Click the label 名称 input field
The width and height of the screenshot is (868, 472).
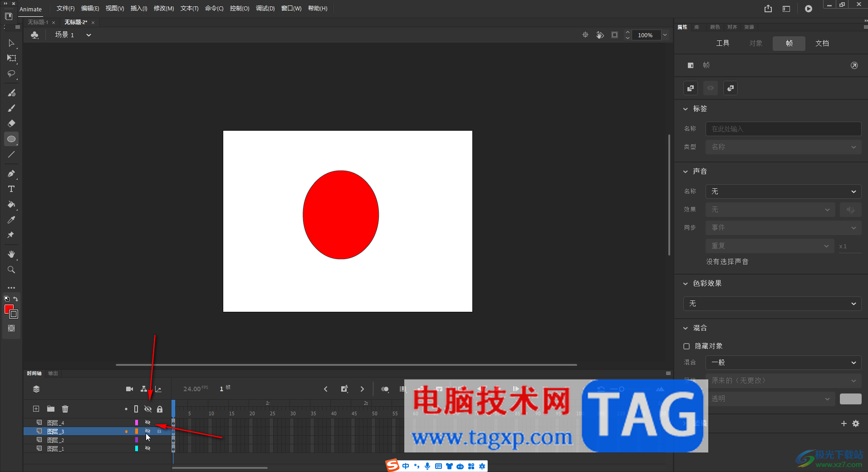[x=783, y=129]
